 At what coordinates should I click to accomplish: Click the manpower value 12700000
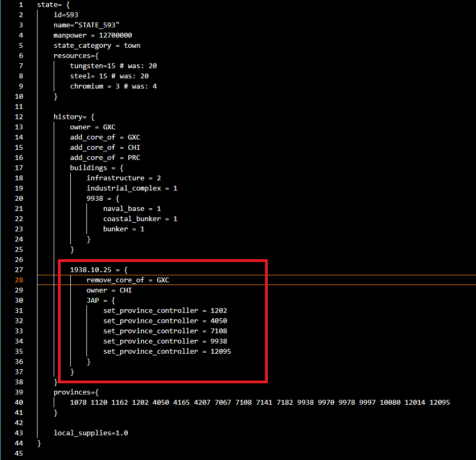coord(115,35)
